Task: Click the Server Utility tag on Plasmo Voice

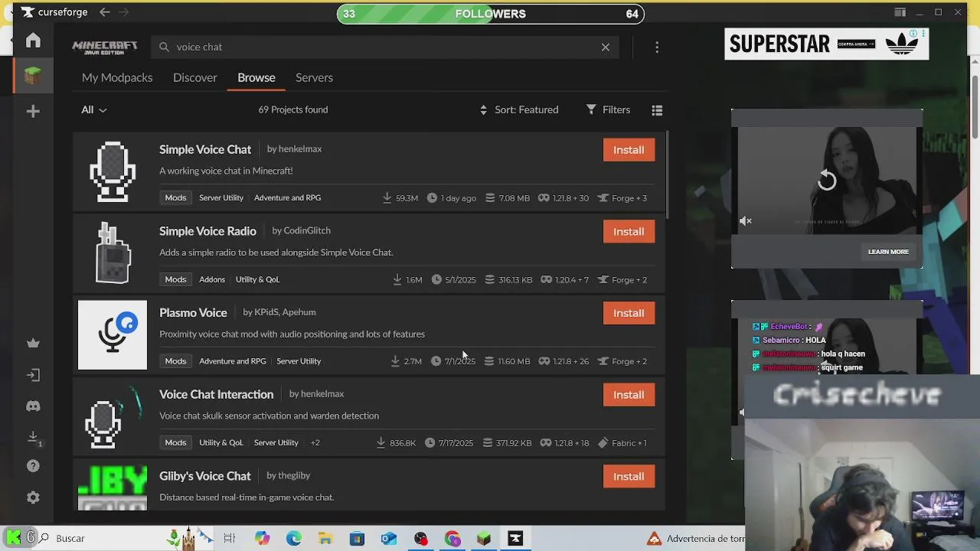Action: click(299, 361)
